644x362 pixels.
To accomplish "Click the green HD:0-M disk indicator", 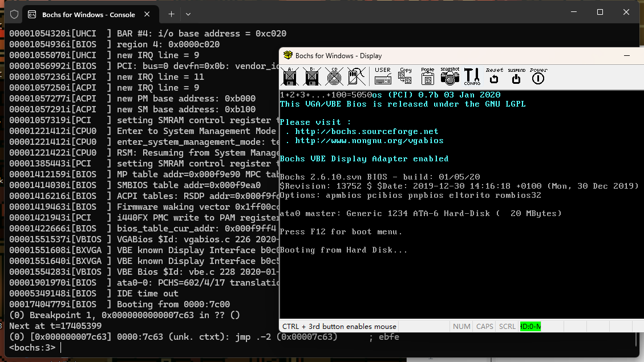I will pyautogui.click(x=530, y=327).
